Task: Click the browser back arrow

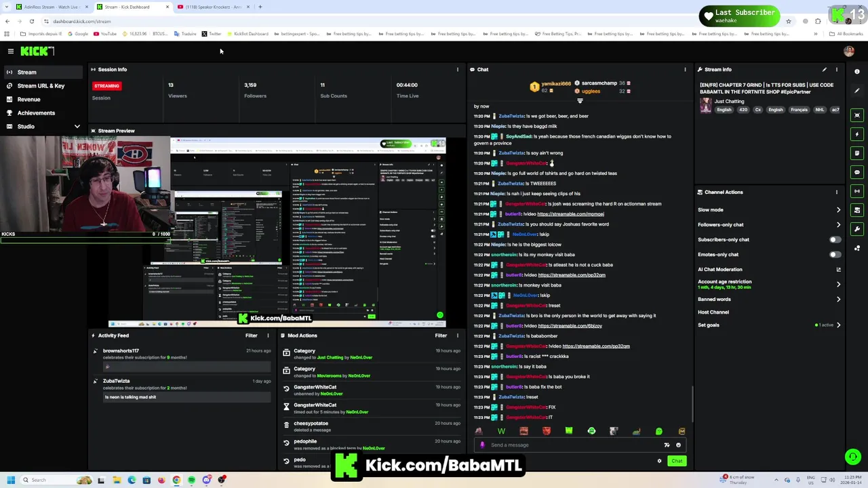Action: [7, 21]
